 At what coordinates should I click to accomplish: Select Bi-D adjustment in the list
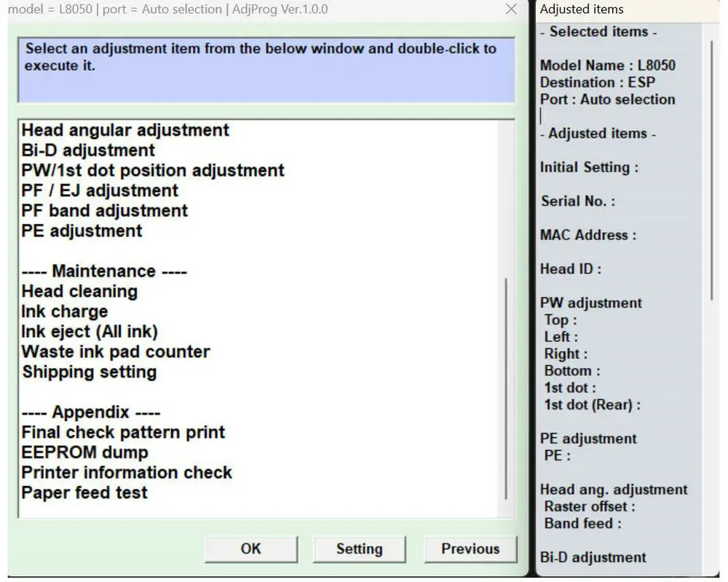[88, 151]
